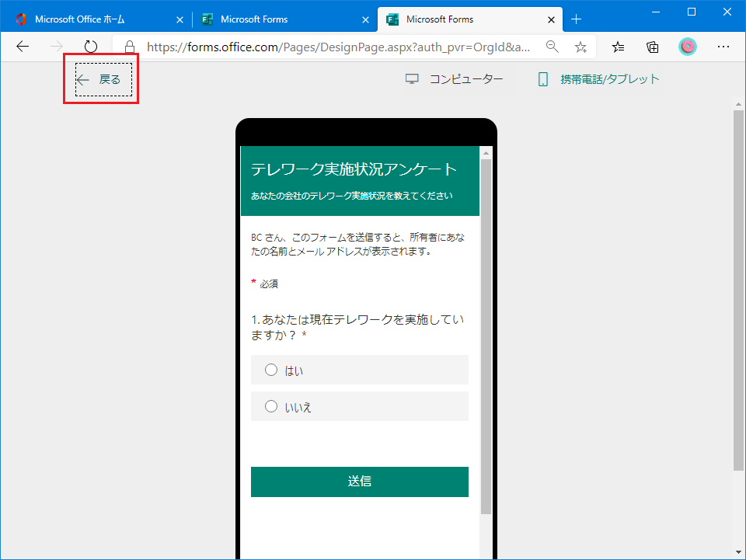Open the favorites list icon

[x=618, y=47]
